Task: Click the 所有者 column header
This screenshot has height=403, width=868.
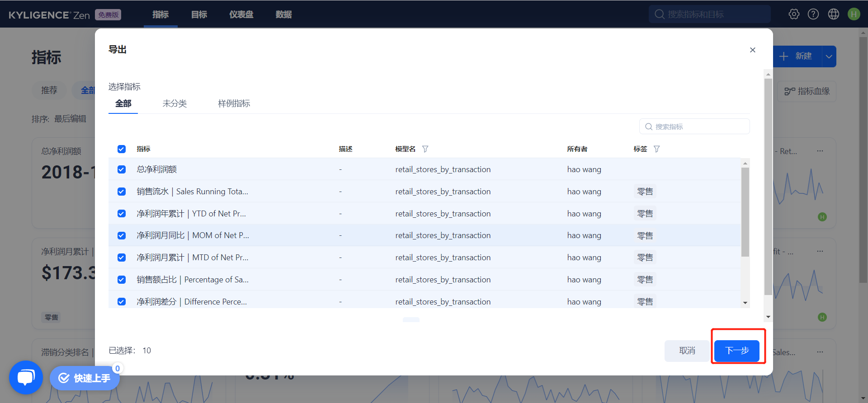Action: click(577, 149)
